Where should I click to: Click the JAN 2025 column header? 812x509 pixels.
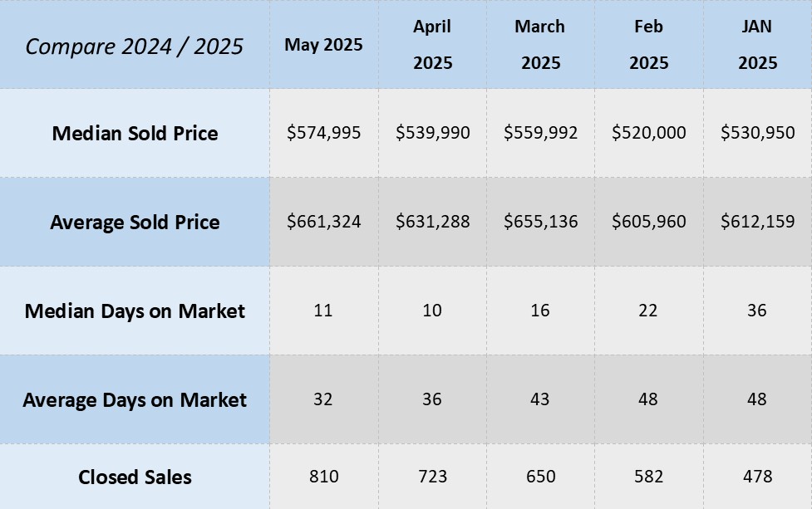[x=757, y=45]
